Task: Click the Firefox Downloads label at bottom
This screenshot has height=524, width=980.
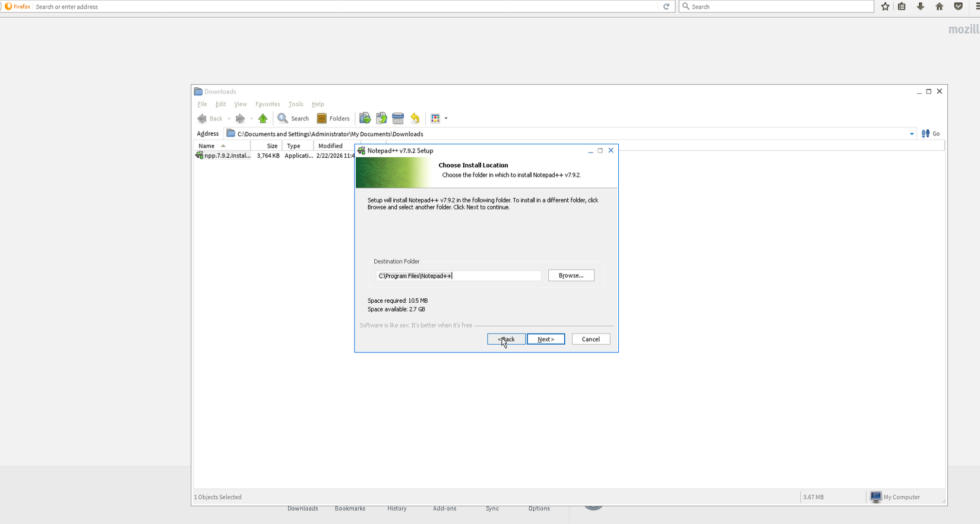Action: 303,509
